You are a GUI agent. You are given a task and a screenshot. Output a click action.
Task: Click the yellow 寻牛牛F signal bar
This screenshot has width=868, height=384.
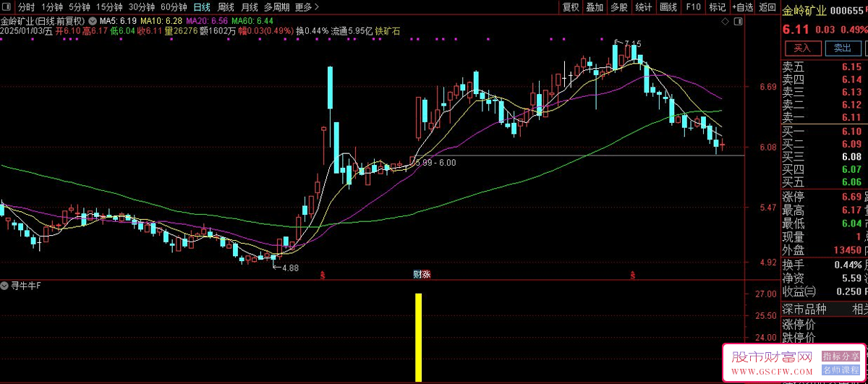(418, 337)
